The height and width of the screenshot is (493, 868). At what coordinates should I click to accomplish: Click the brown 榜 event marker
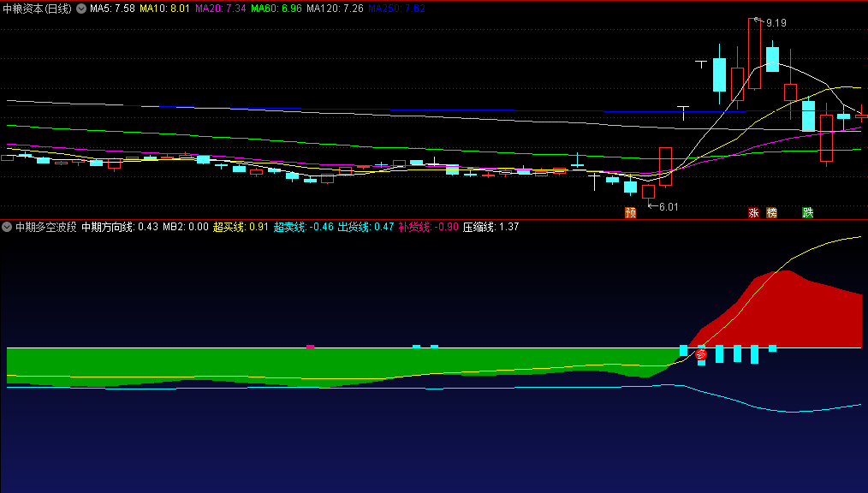771,212
